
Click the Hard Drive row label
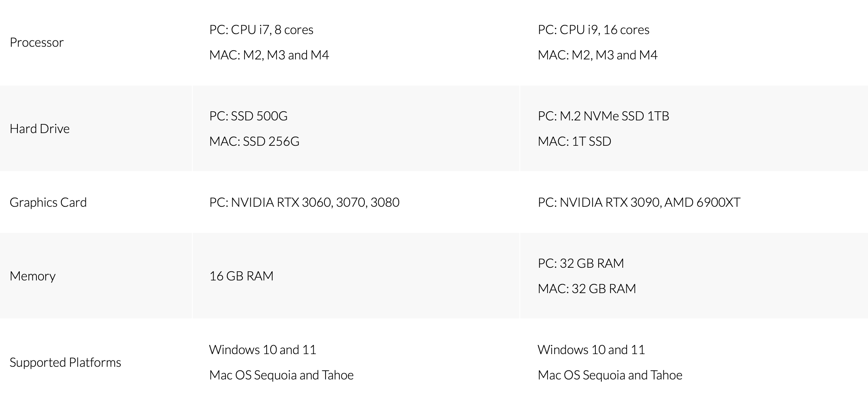tap(40, 129)
